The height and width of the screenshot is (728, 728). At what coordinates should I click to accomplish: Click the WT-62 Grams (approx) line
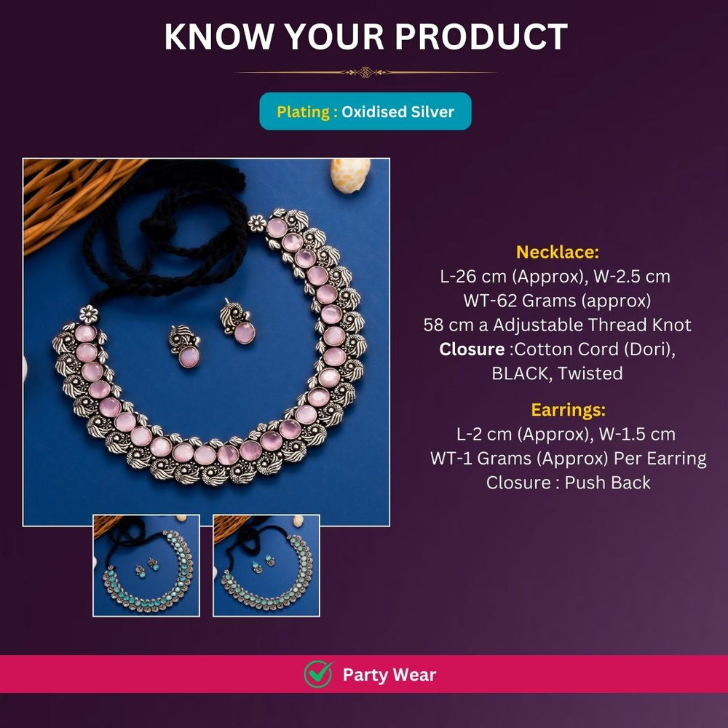pyautogui.click(x=558, y=301)
